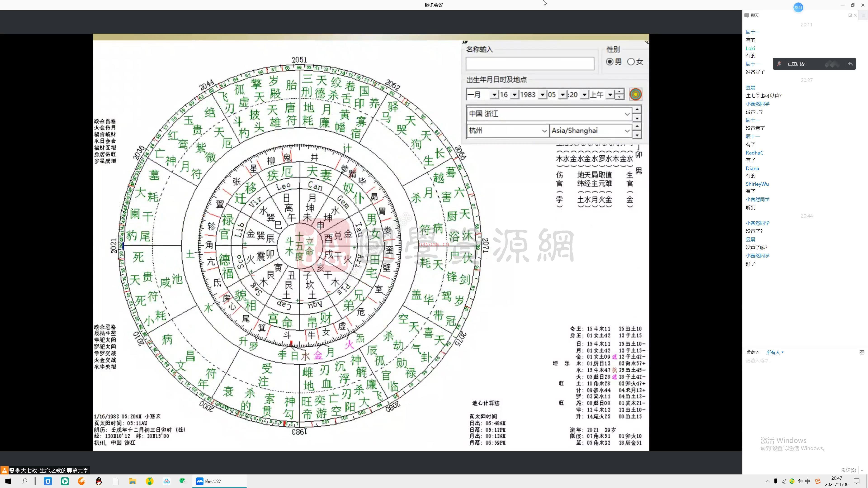The height and width of the screenshot is (488, 868).
Task: Expand the Asia/Shanghai timezone dropdown
Action: click(627, 131)
